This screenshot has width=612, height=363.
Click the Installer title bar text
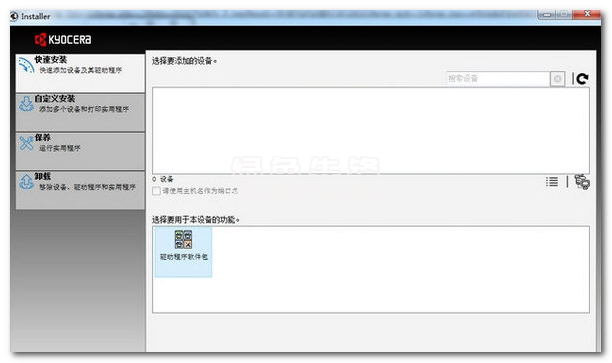36,16
